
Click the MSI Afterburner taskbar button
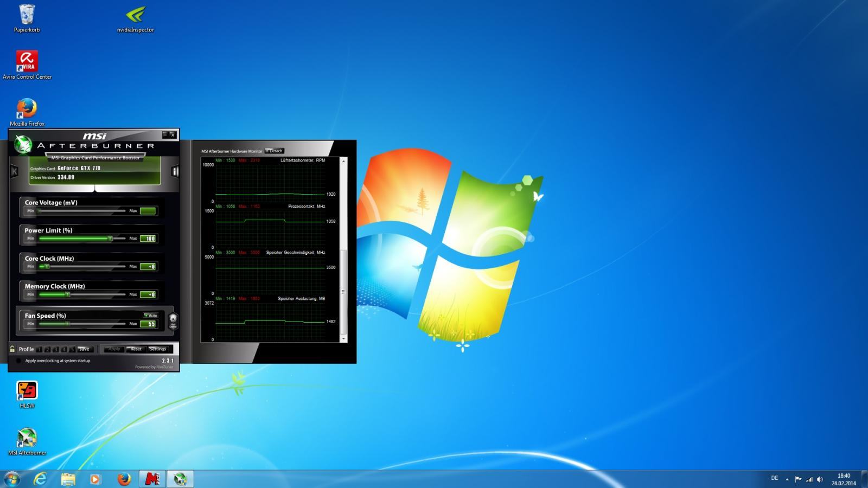[180, 479]
